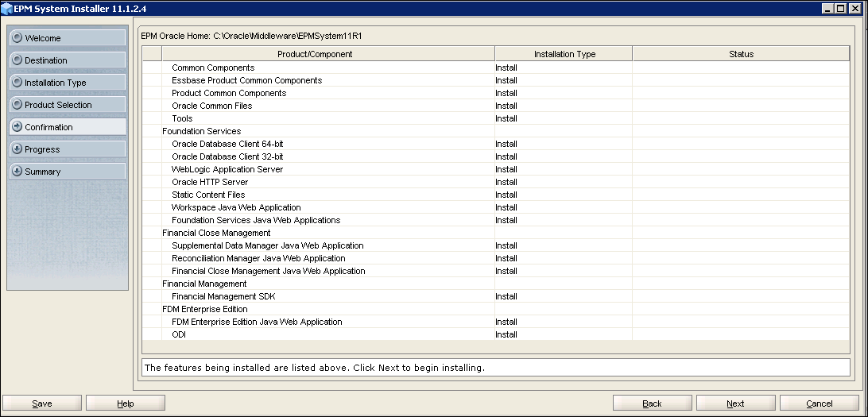Click the EPM System Installer title icon
This screenshot has width=868, height=417.
6,8
